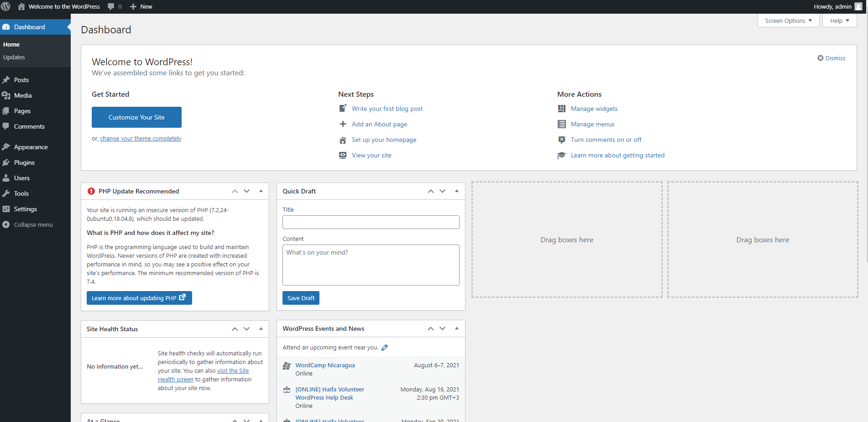Click the Customize Your Site button
Viewport: 868px width, 422px height.
click(136, 117)
